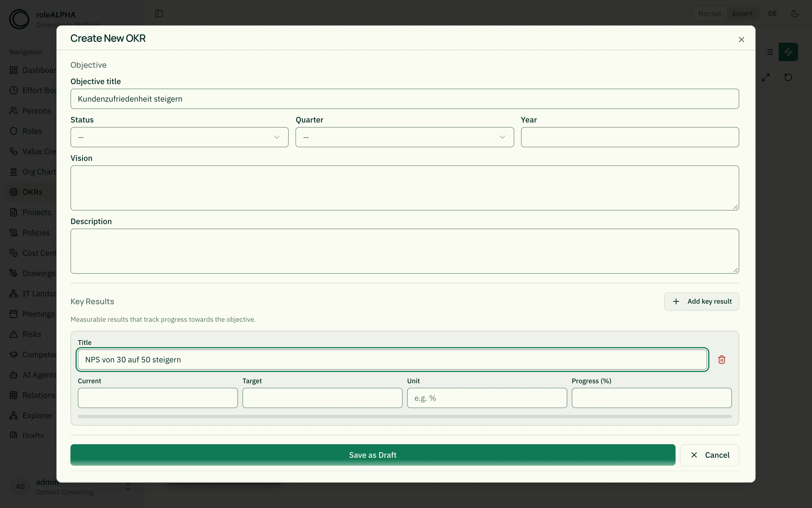The image size is (812, 508).
Task: Go to OKRs in navigation
Action: pos(32,192)
